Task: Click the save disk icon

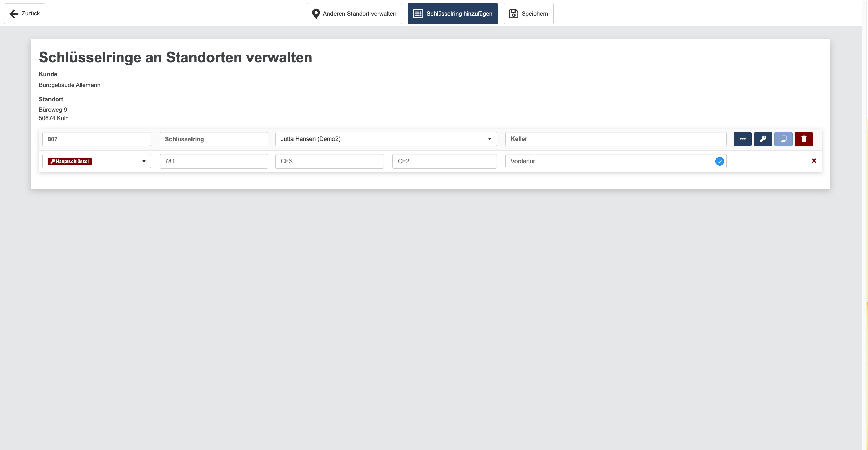Action: [x=513, y=14]
